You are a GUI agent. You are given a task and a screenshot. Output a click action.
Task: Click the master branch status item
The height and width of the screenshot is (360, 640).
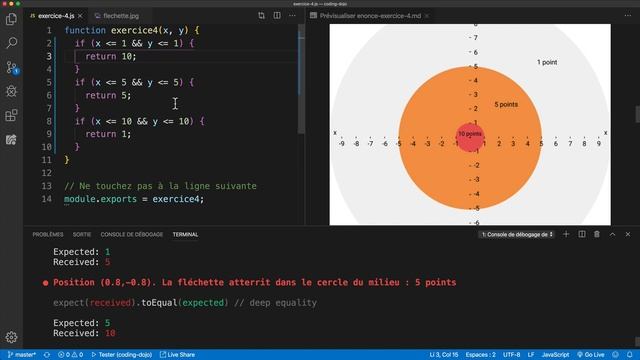pos(22,355)
